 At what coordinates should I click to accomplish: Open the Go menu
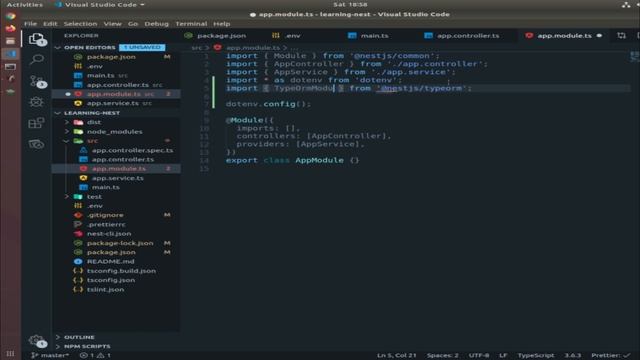point(133,24)
